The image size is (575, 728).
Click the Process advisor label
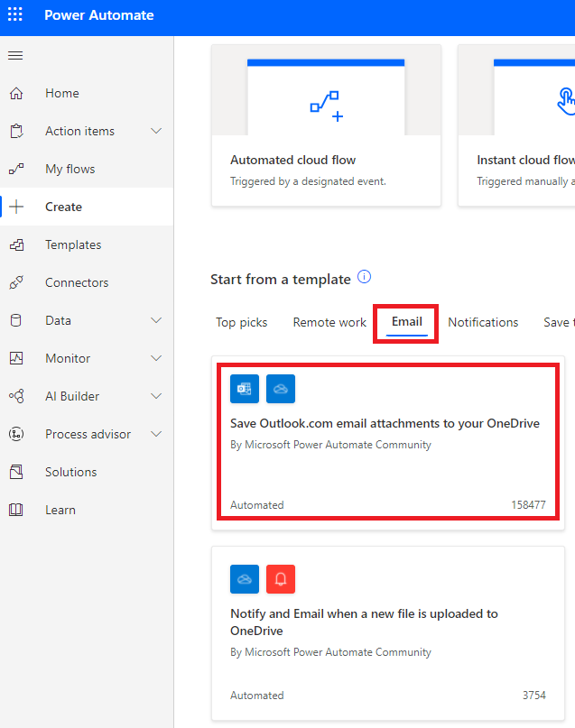pyautogui.click(x=88, y=434)
